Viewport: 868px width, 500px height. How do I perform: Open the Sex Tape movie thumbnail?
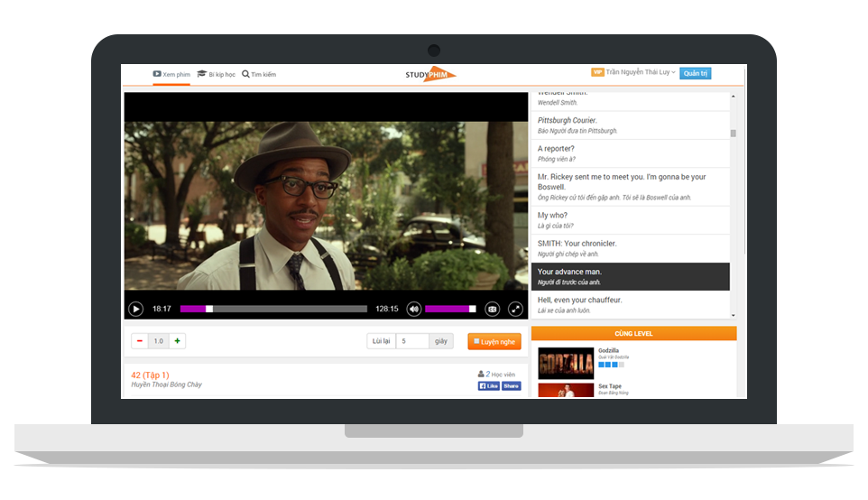[x=566, y=391]
